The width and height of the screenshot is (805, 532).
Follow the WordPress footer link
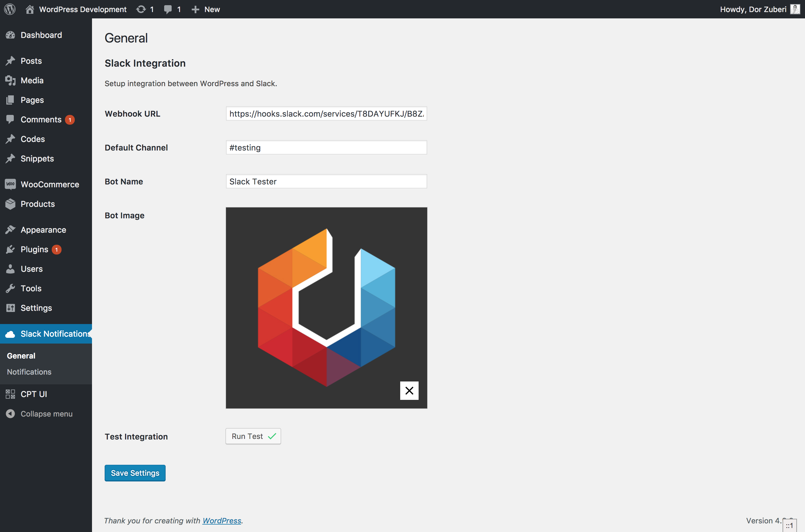tap(222, 521)
